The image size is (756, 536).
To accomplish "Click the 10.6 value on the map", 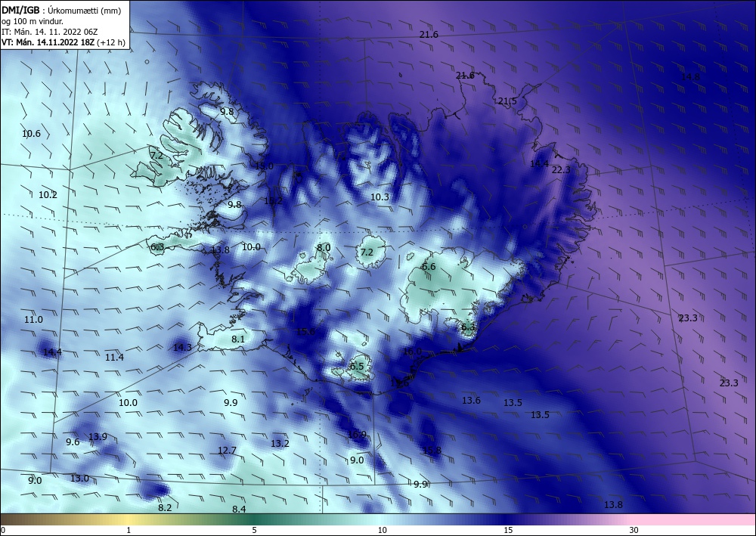I will pyautogui.click(x=31, y=134).
